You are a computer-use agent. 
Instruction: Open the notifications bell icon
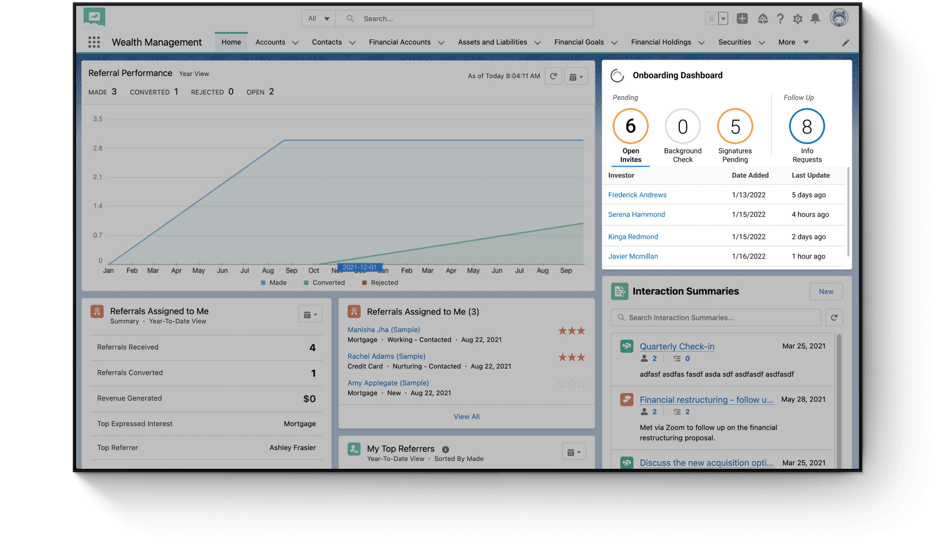[x=815, y=18]
